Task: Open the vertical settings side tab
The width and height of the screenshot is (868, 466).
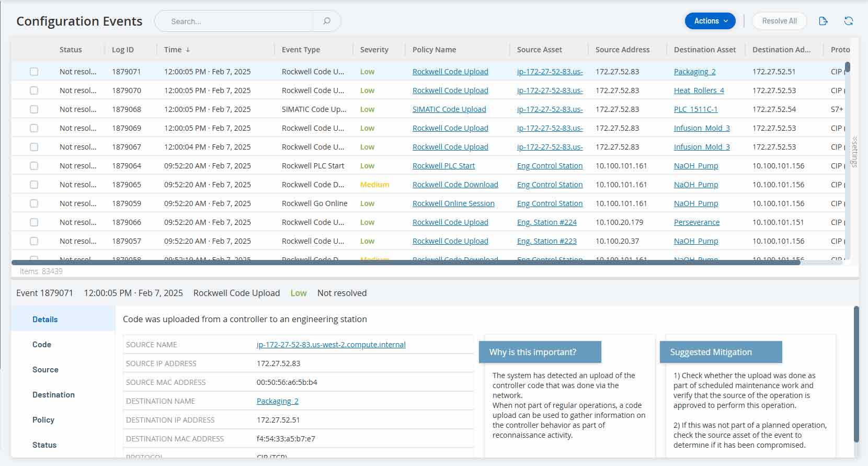Action: pos(854,152)
